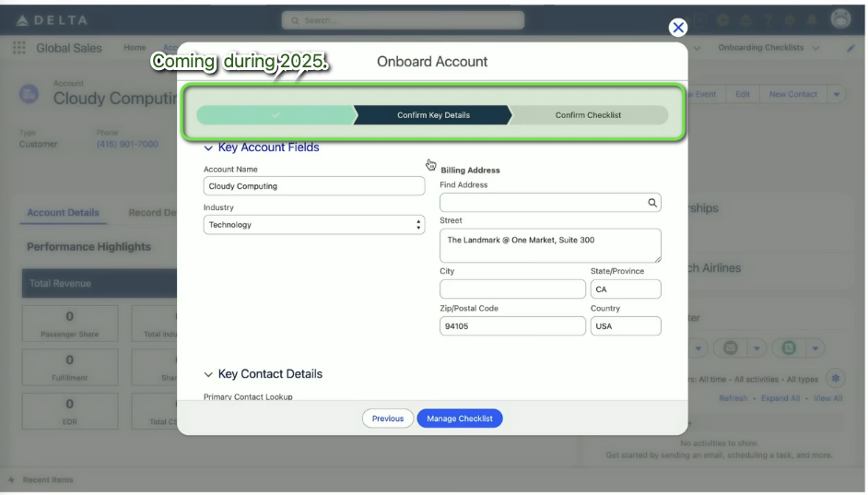Viewport: 868px width, 495px height.
Task: Click the activity timeline settings gear
Action: 835,378
